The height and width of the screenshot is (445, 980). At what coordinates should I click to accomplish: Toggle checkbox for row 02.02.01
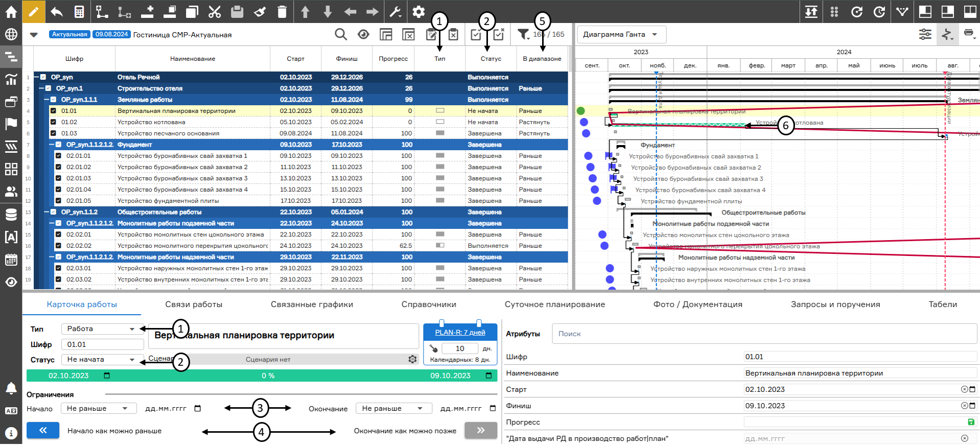click(x=58, y=235)
